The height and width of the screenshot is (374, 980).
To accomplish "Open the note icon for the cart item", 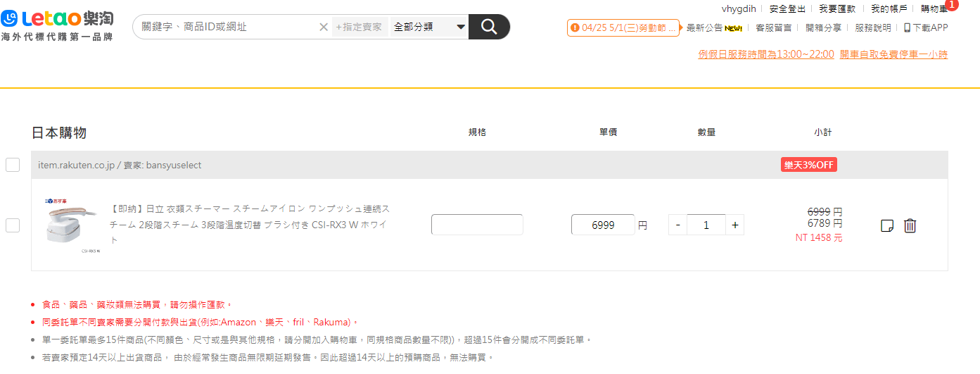I will [887, 226].
